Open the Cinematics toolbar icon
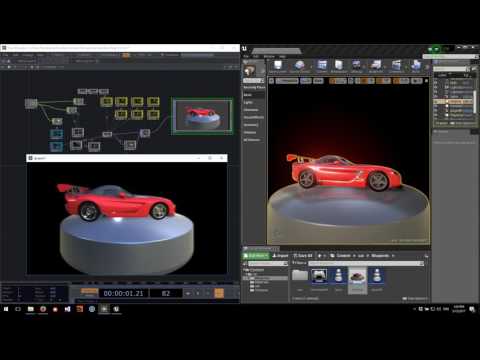480x360 pixels. (x=396, y=66)
